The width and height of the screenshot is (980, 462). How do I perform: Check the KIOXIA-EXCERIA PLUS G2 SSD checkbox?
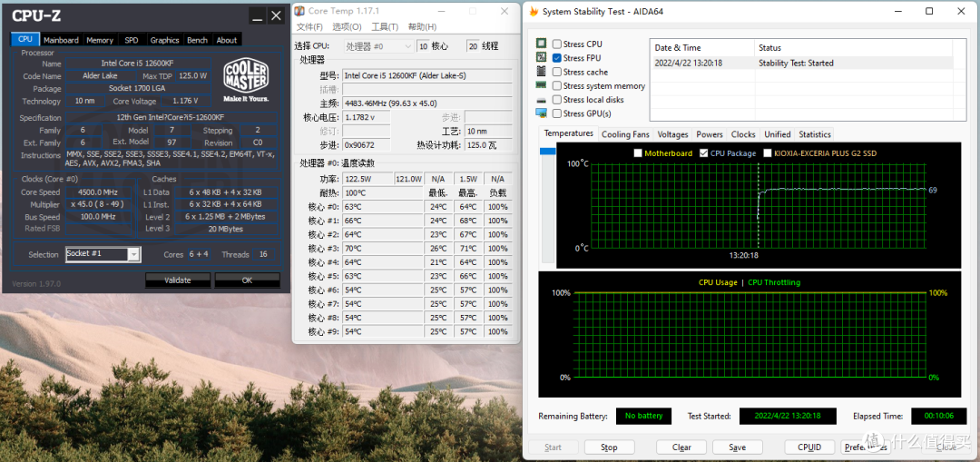click(x=768, y=153)
